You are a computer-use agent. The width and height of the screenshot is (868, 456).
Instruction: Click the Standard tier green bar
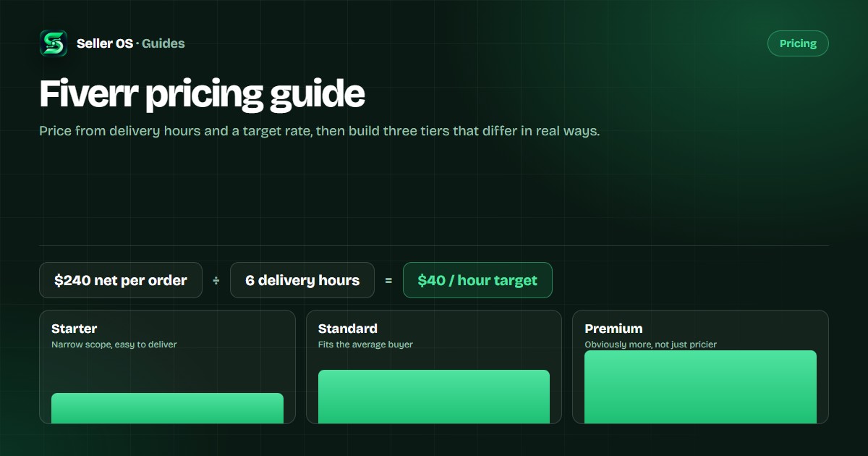tap(434, 397)
